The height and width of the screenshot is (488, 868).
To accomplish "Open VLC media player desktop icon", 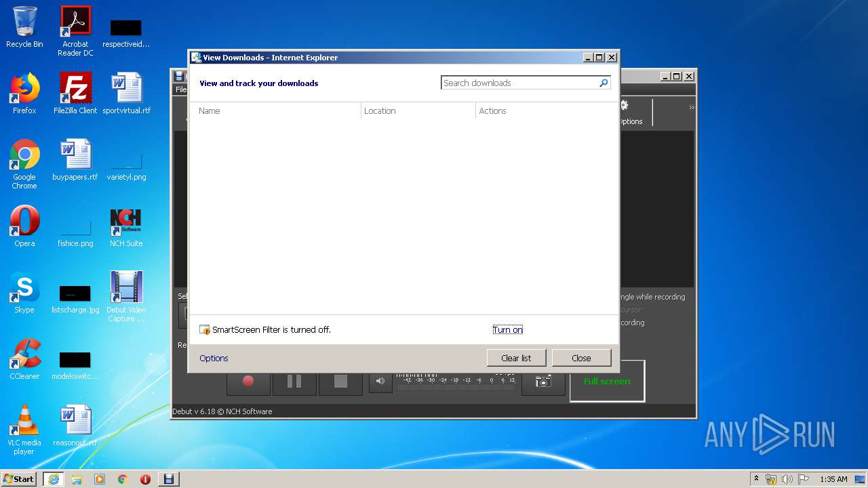I will [24, 430].
